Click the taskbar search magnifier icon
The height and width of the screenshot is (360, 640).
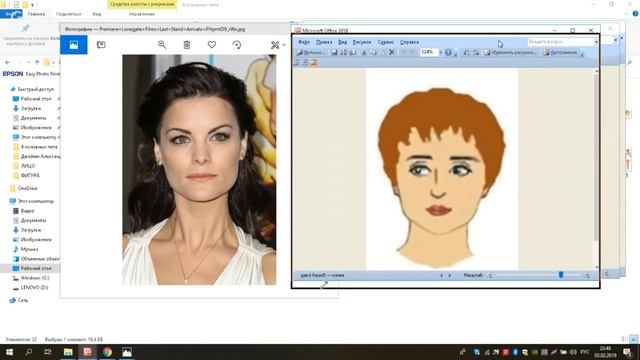[29, 352]
